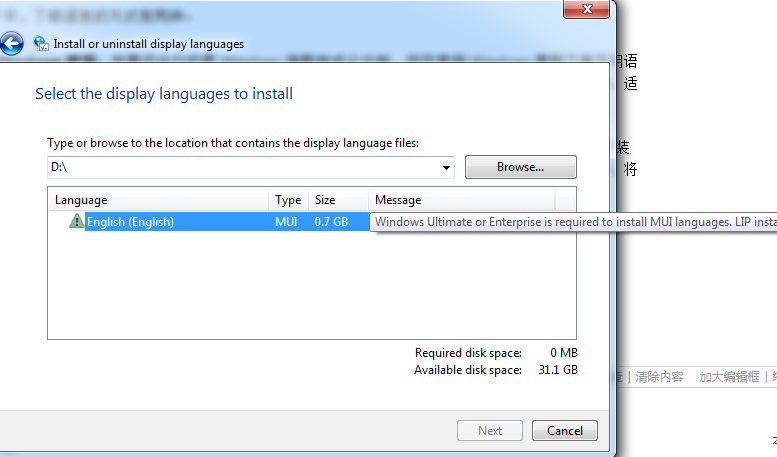The width and height of the screenshot is (777, 457).
Task: Click the greyed-out Next button
Action: pyautogui.click(x=490, y=431)
